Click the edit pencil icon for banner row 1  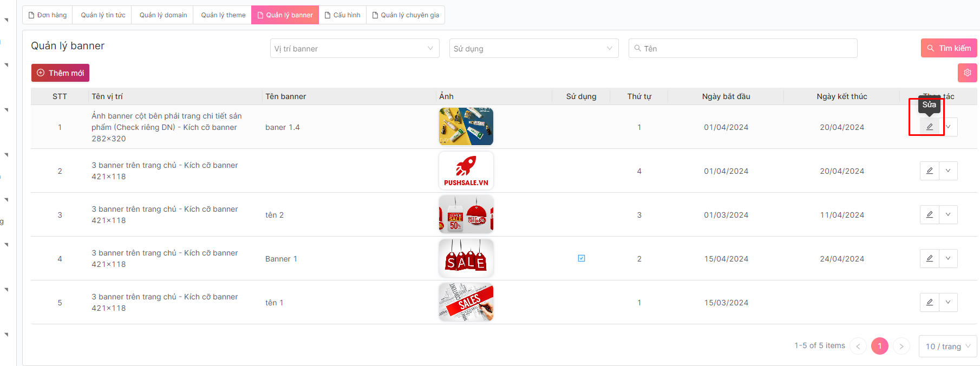pyautogui.click(x=929, y=127)
